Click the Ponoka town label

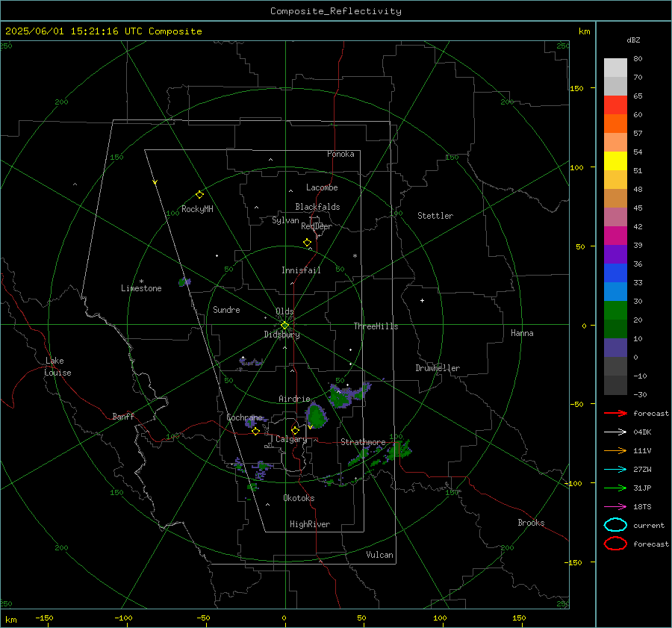(x=340, y=154)
